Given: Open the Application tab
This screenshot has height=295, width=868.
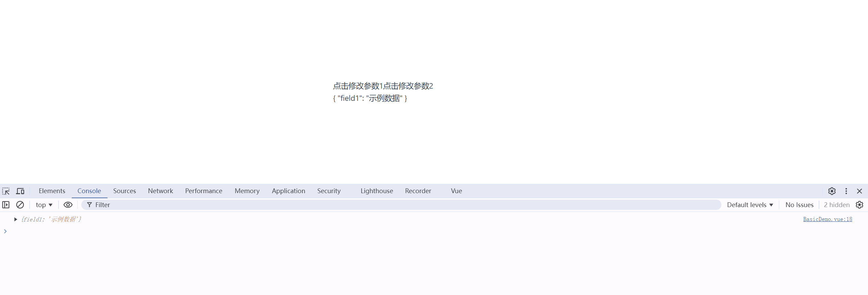Looking at the screenshot, I should pos(288,191).
